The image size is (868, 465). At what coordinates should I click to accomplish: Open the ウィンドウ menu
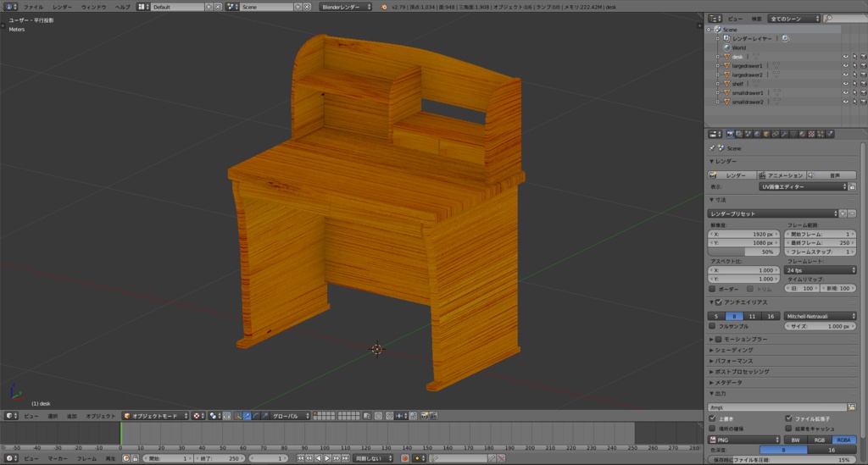93,6
